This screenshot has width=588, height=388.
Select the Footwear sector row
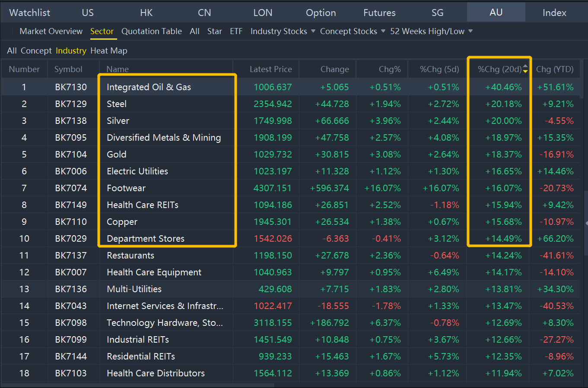tap(126, 188)
